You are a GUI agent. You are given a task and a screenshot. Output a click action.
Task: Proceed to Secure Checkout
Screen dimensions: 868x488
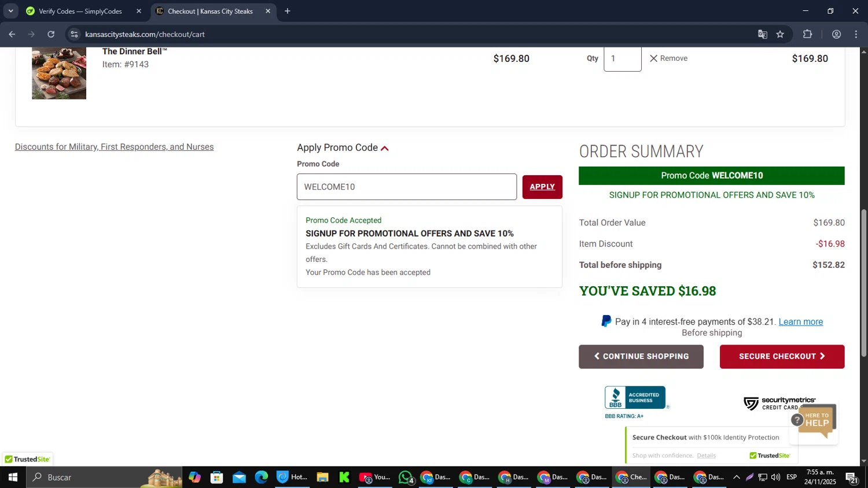(x=782, y=357)
